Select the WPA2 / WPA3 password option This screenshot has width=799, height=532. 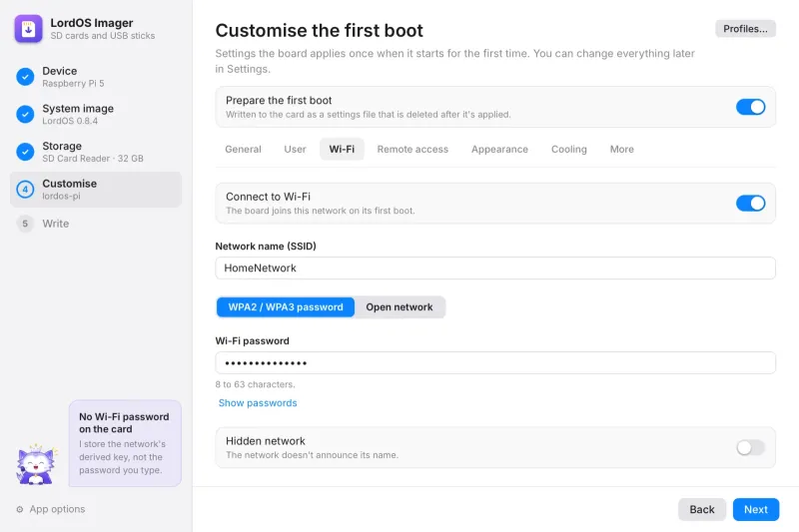point(286,307)
